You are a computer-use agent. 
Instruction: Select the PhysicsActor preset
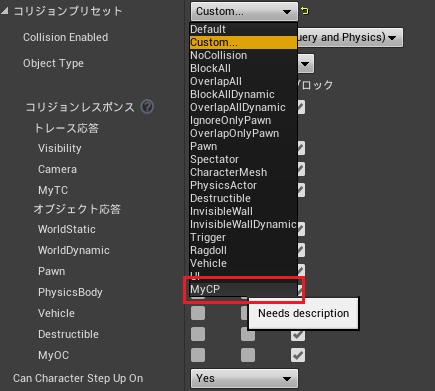[243, 185]
